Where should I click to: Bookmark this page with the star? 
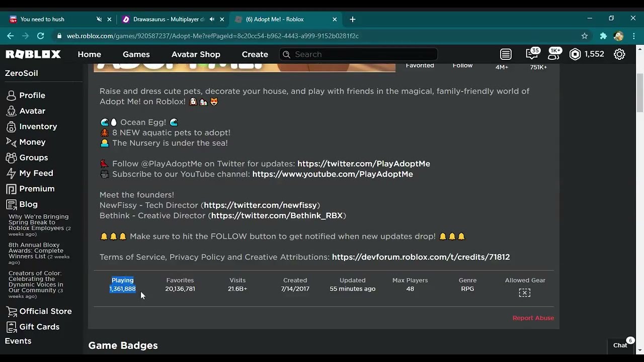[x=585, y=36]
